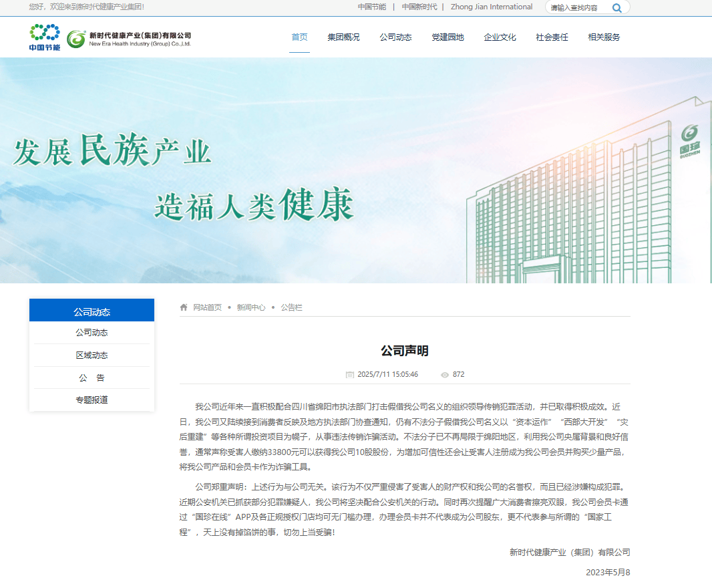
Task: Go to 网站首页 in the breadcrumb
Action: pos(208,307)
